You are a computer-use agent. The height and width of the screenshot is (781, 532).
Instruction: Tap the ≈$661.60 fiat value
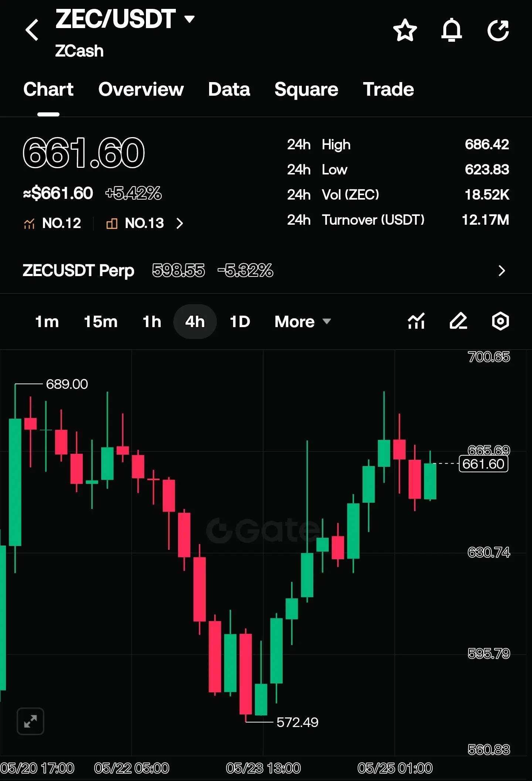(x=58, y=193)
